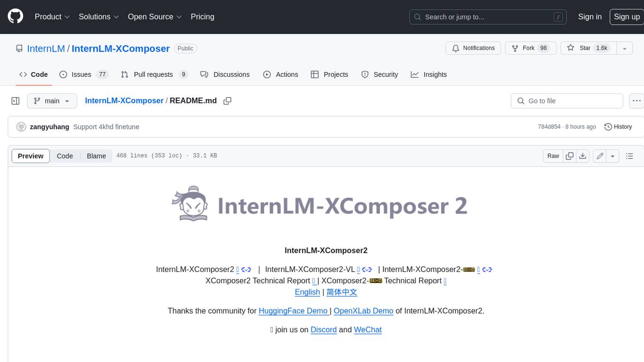Image resolution: width=644 pixels, height=362 pixels.
Task: Expand the Open Source menu
Action: tap(155, 17)
